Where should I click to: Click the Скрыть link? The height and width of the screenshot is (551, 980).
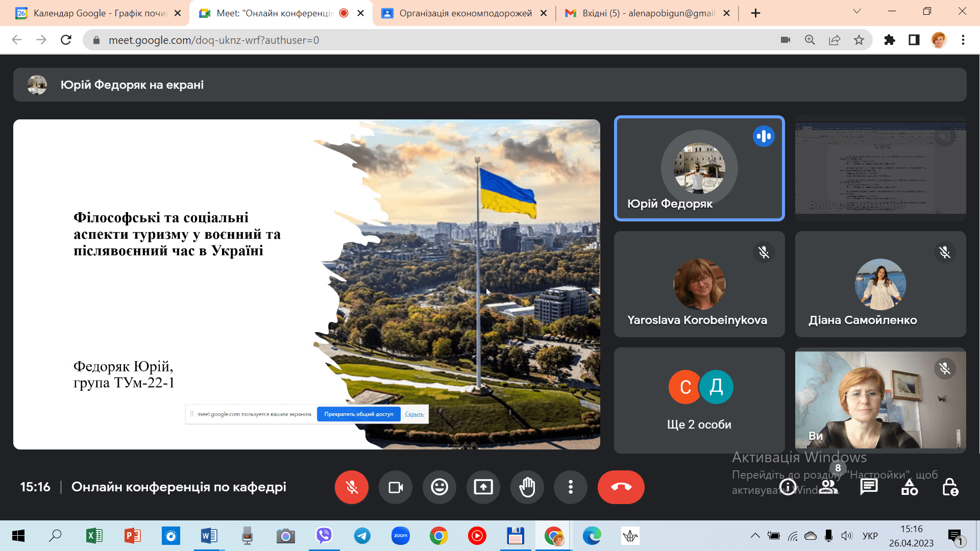(414, 414)
